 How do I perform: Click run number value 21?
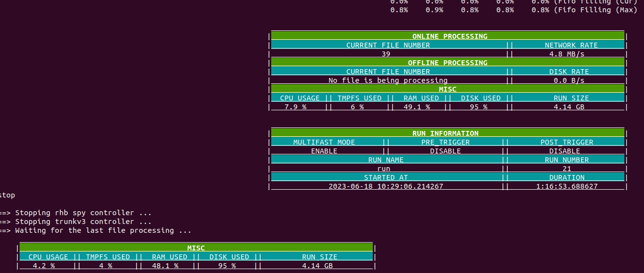(567, 169)
